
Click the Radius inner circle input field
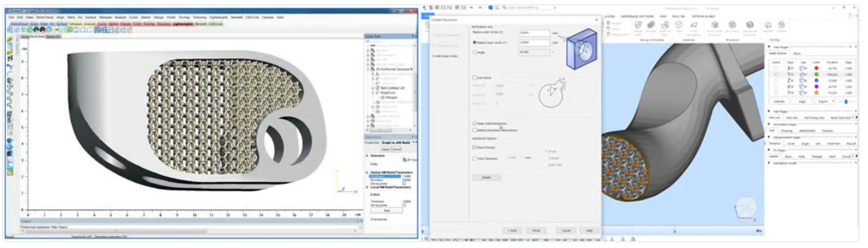534,42
